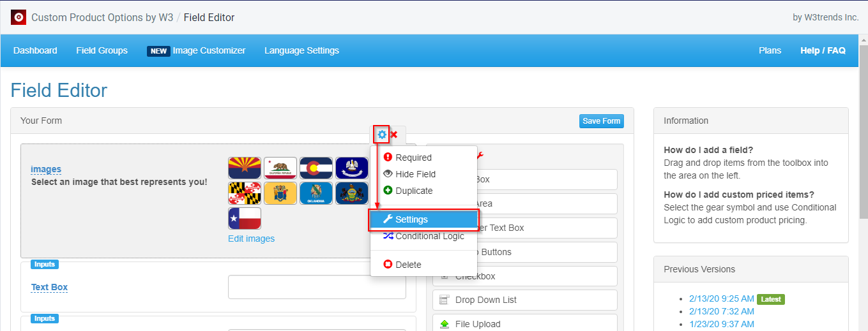Open the Help / FAQ page
This screenshot has height=331, width=868.
point(823,50)
